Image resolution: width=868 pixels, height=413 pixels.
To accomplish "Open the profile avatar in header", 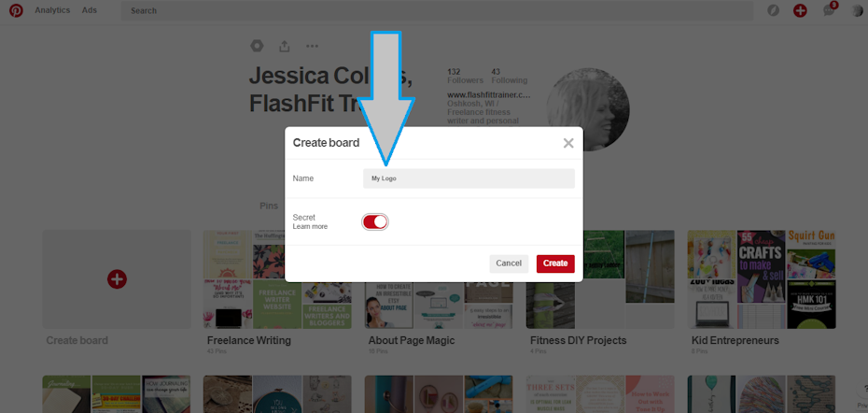I will pos(857,10).
